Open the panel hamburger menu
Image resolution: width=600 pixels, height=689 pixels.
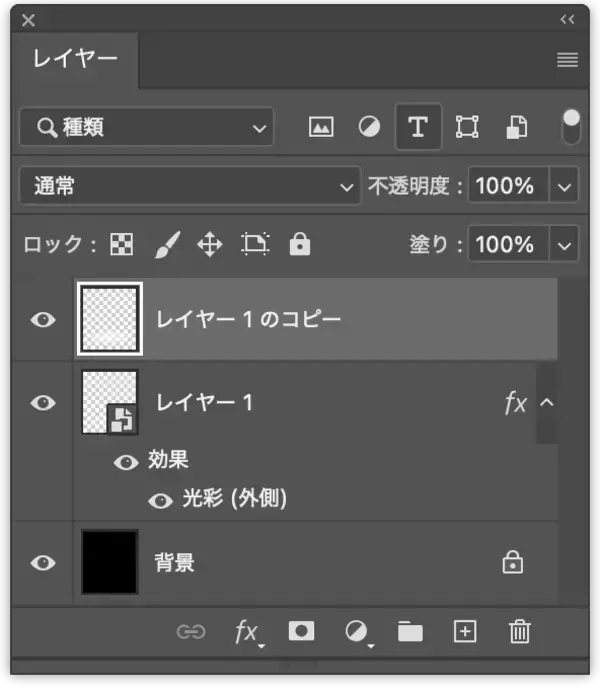click(567, 59)
